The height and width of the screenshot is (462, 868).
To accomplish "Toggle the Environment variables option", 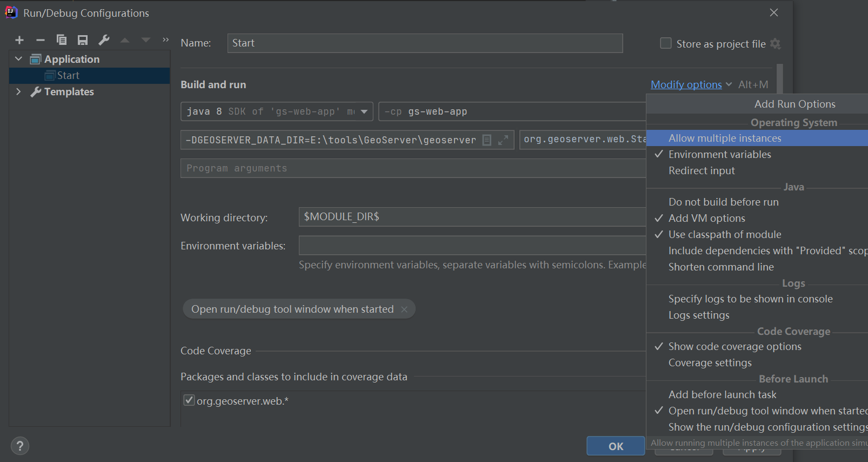I will [719, 155].
